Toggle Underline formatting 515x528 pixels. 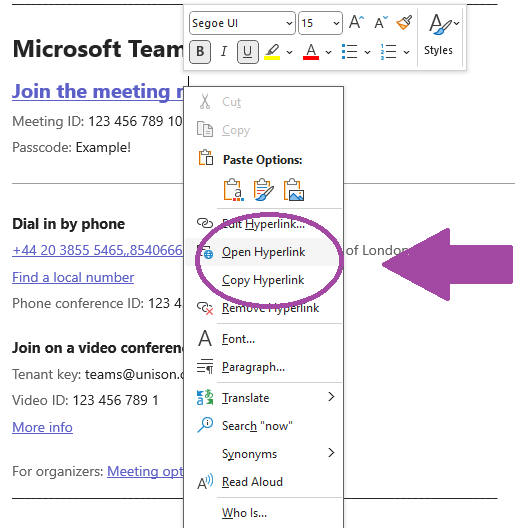pyautogui.click(x=248, y=52)
